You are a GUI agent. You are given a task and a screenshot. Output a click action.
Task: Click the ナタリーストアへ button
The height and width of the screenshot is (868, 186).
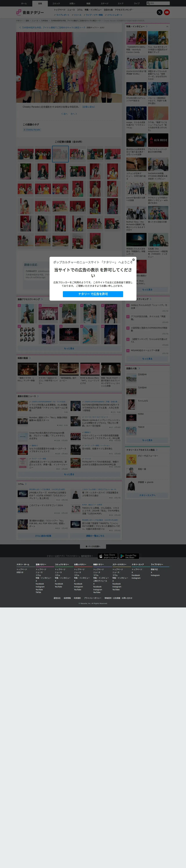[x=147, y=495]
